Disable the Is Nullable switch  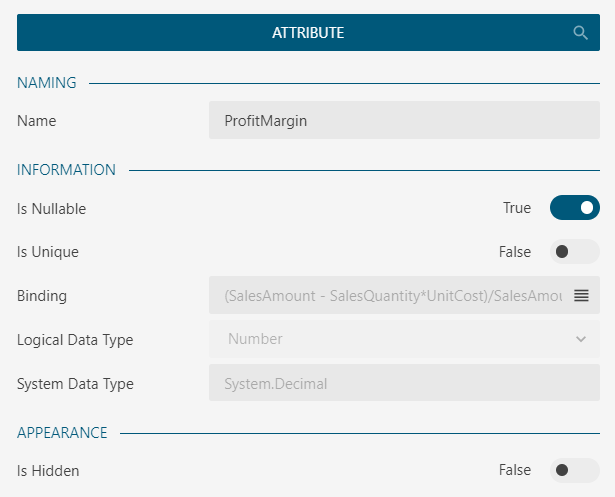coord(574,208)
